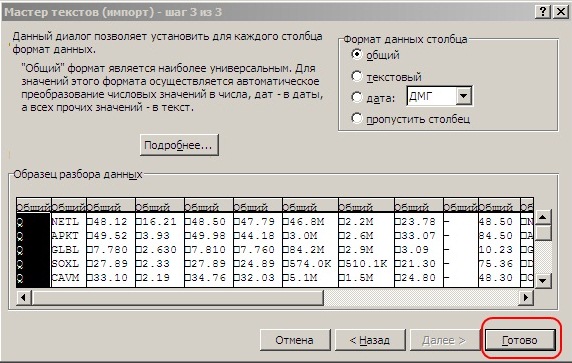
Task: Click the cell 'APKT' in preview
Action: (x=65, y=236)
